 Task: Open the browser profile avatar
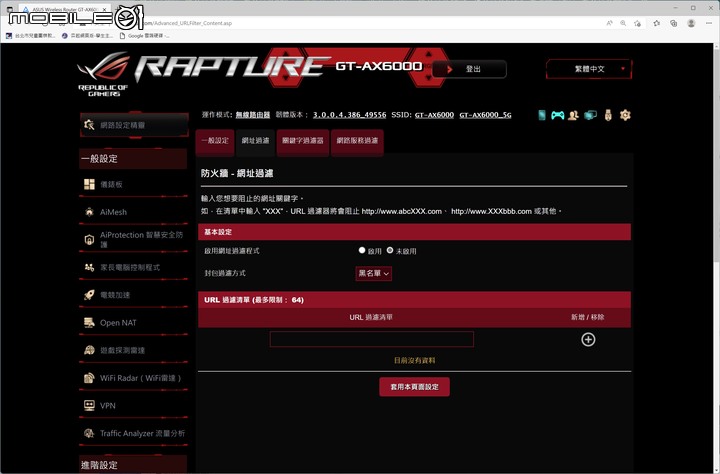[691, 23]
